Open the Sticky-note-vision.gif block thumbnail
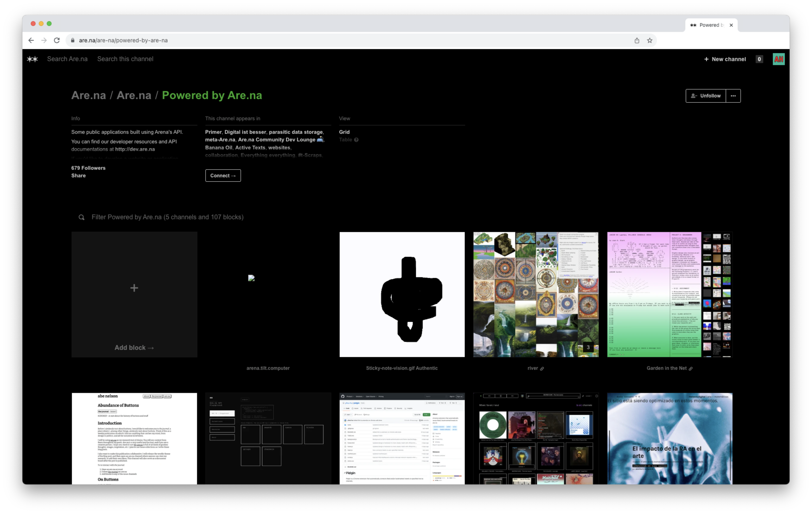 click(x=402, y=294)
